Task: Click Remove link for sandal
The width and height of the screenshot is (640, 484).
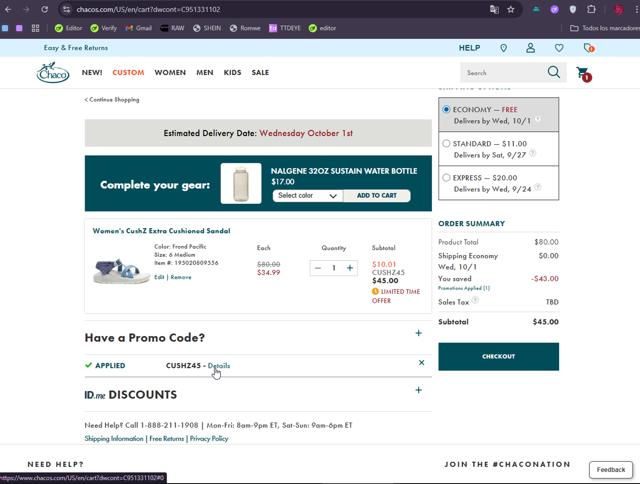Action: (x=181, y=277)
